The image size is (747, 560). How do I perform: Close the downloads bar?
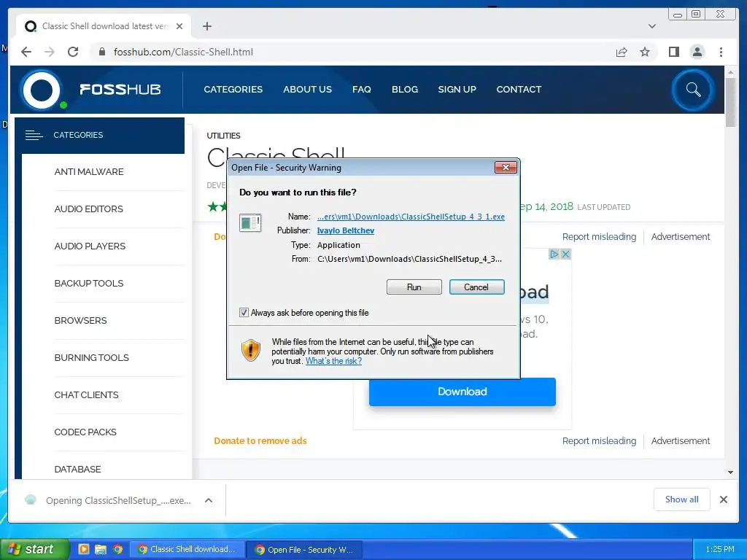click(x=723, y=499)
